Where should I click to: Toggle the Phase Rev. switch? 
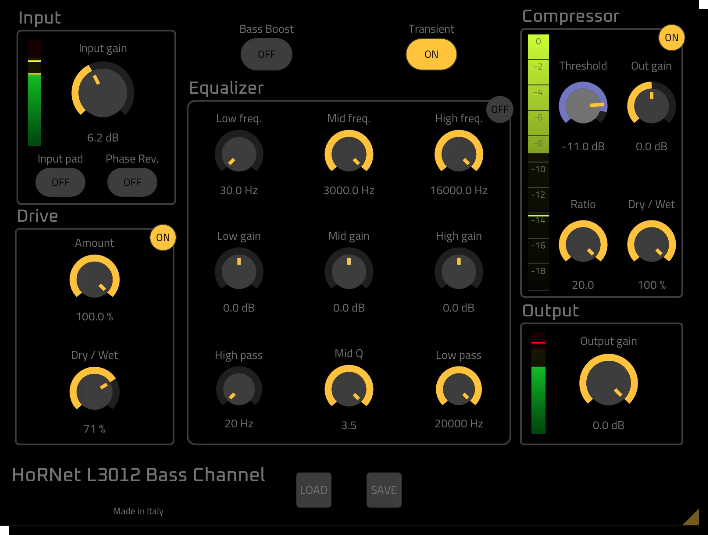point(132,182)
